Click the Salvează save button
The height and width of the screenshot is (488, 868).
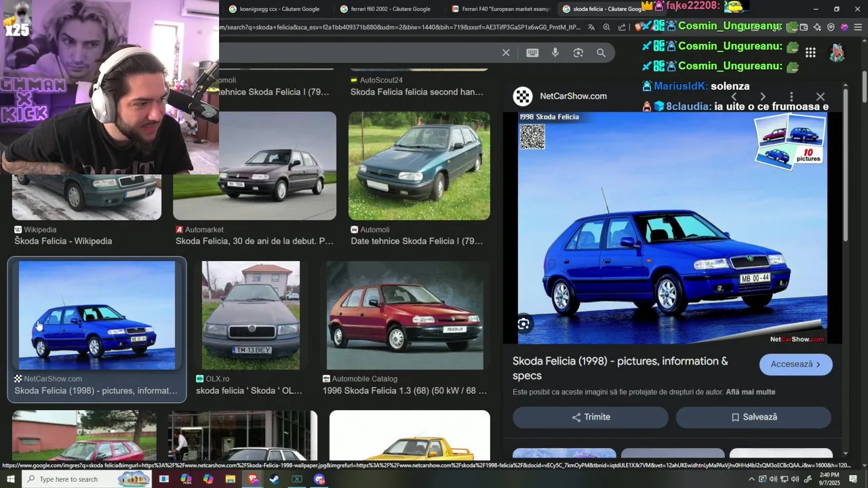pos(753,418)
